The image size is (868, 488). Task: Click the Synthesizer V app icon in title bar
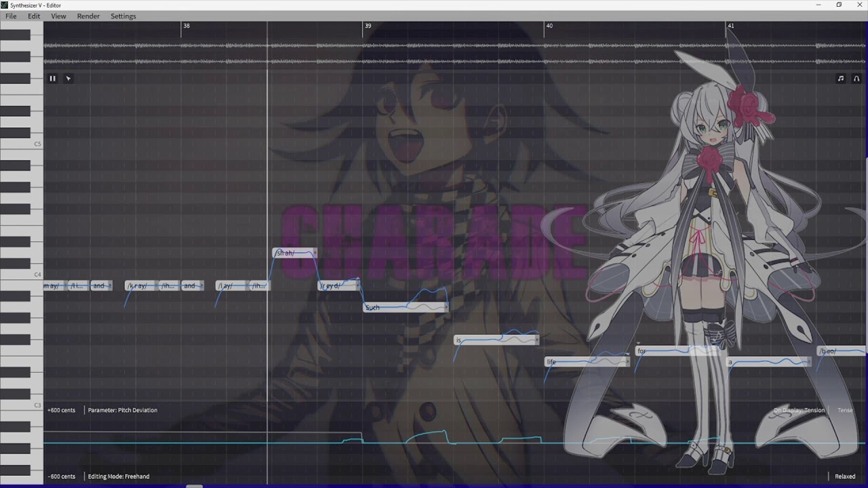5,5
